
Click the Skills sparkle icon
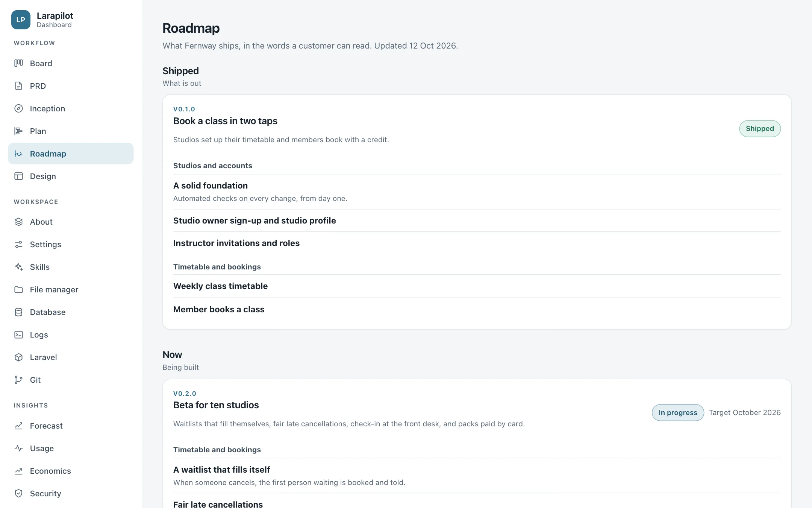pos(18,267)
